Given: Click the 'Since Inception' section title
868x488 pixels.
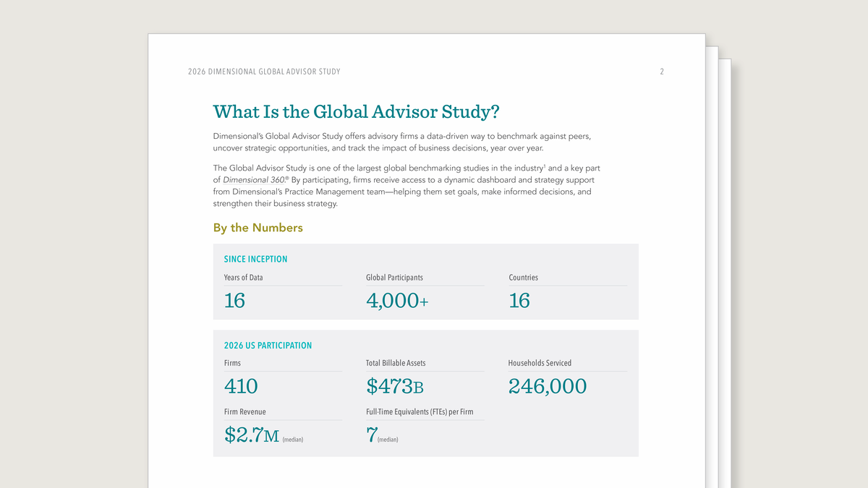Looking at the screenshot, I should (256, 259).
